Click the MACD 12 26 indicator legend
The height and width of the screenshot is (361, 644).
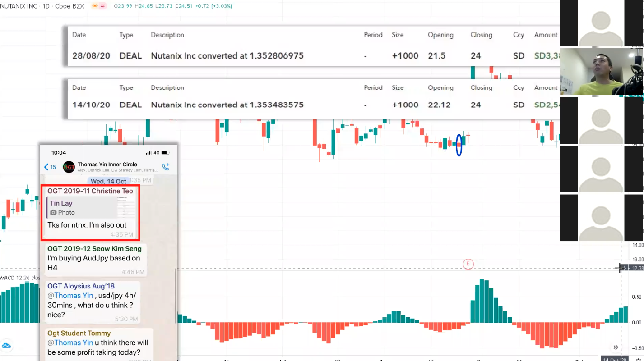click(14, 278)
